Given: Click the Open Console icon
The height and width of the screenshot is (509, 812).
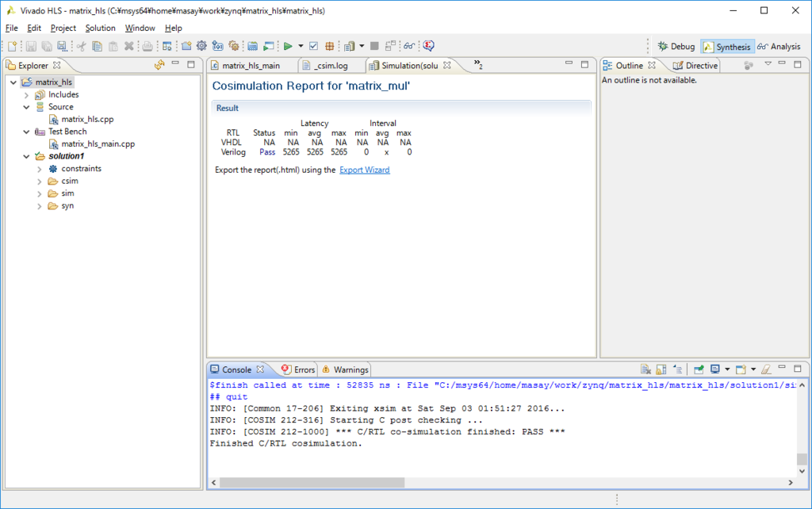Looking at the screenshot, I should pyautogui.click(x=741, y=369).
